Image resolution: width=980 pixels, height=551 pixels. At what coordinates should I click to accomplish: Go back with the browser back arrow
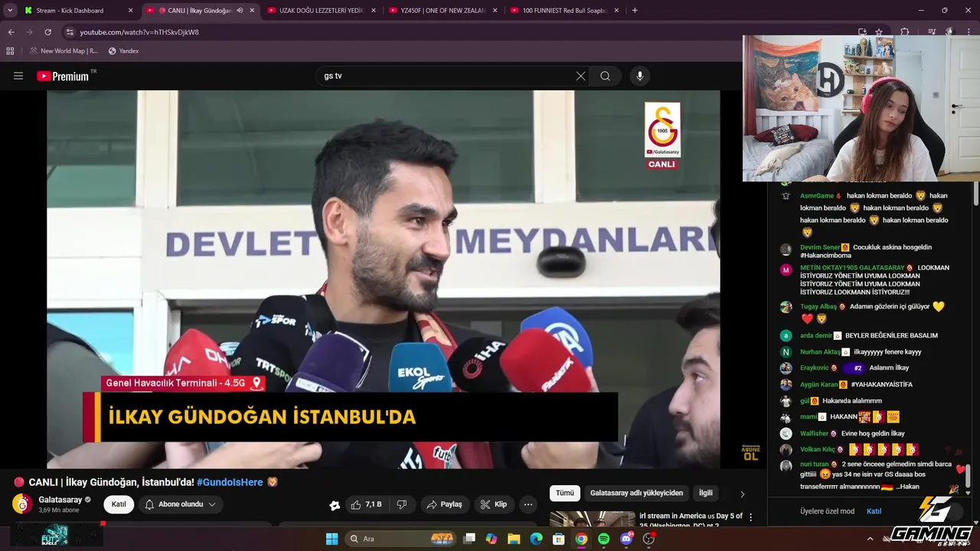point(11,32)
